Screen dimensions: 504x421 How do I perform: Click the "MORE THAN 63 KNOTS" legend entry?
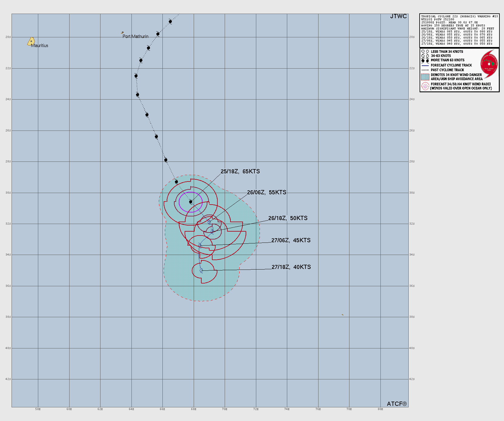click(448, 60)
